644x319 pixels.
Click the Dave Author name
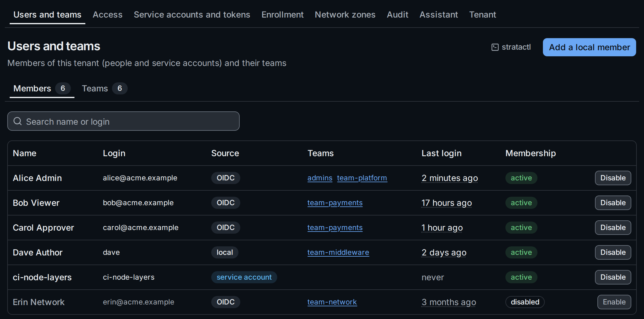tap(38, 252)
